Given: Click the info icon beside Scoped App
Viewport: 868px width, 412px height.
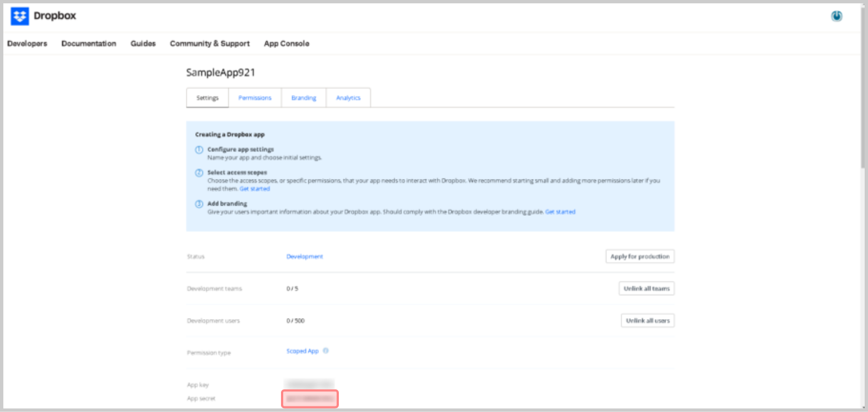Looking at the screenshot, I should [x=326, y=351].
